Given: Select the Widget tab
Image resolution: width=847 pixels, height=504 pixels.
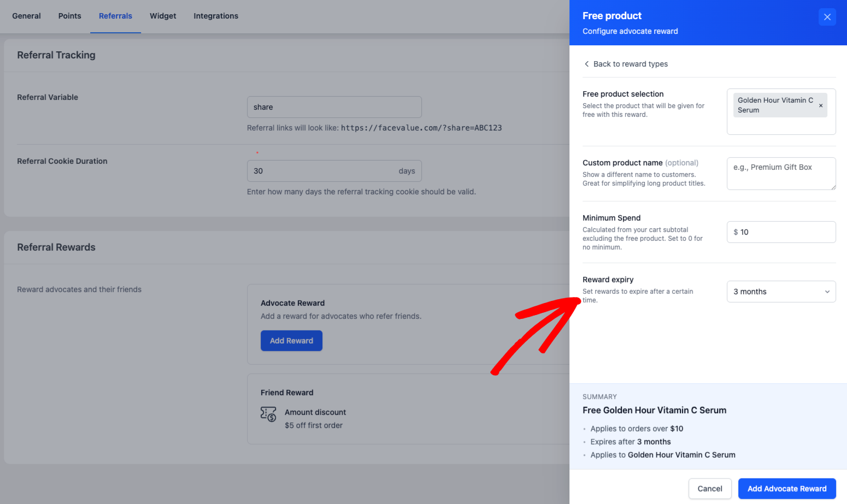Looking at the screenshot, I should 163,16.
